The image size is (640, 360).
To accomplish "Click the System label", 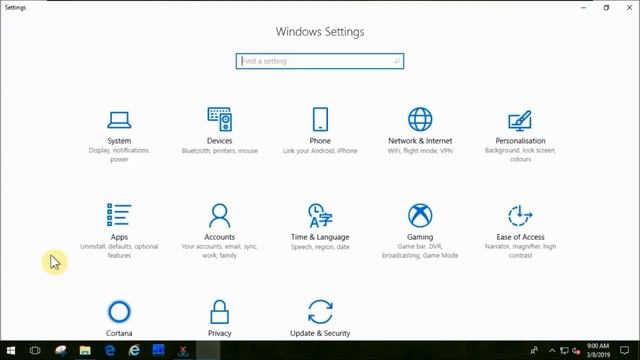I will 119,141.
